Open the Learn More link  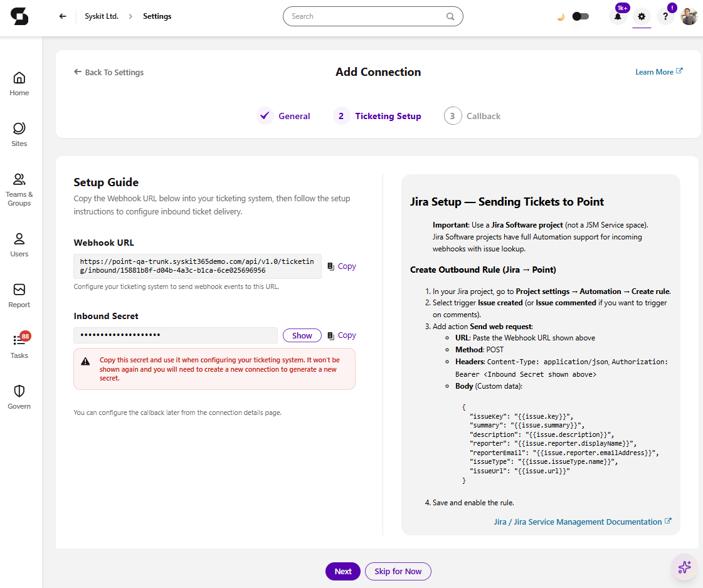658,71
